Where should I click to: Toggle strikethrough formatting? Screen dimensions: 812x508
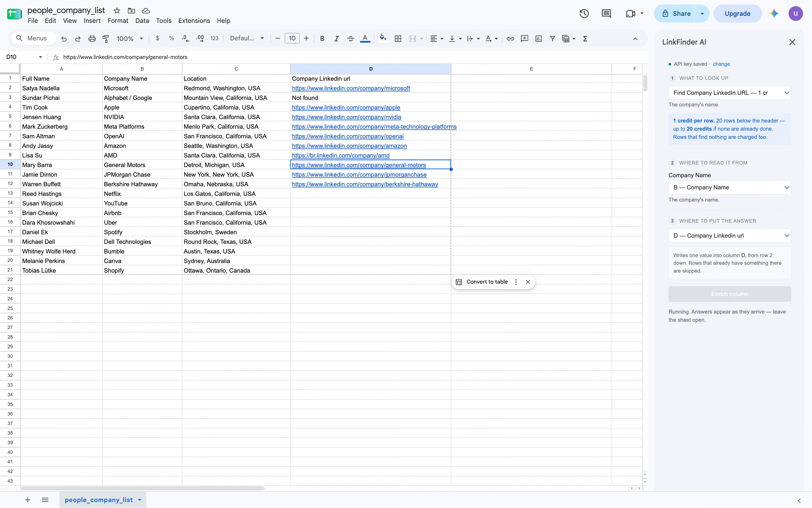(x=351, y=39)
